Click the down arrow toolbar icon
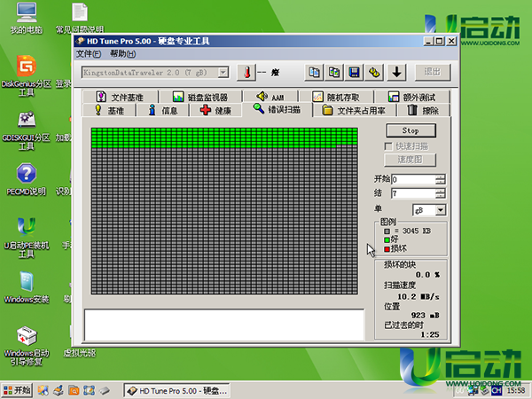This screenshot has width=532, height=399. click(396, 73)
